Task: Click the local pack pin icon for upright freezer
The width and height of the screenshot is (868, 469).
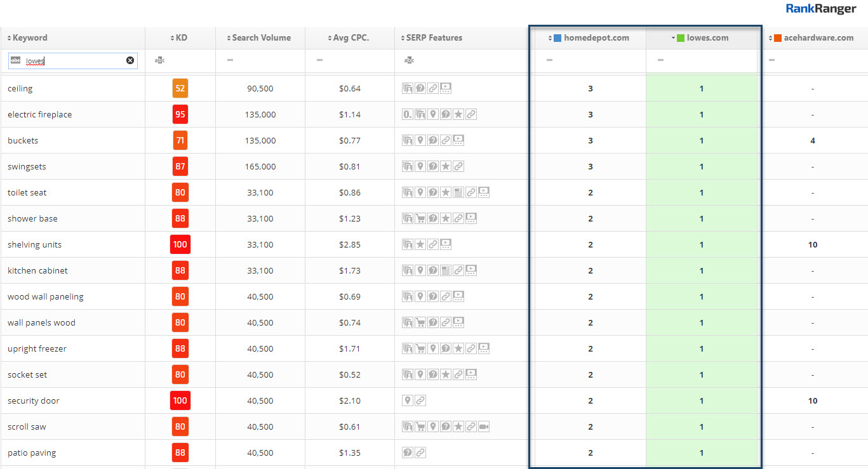Action: click(433, 348)
